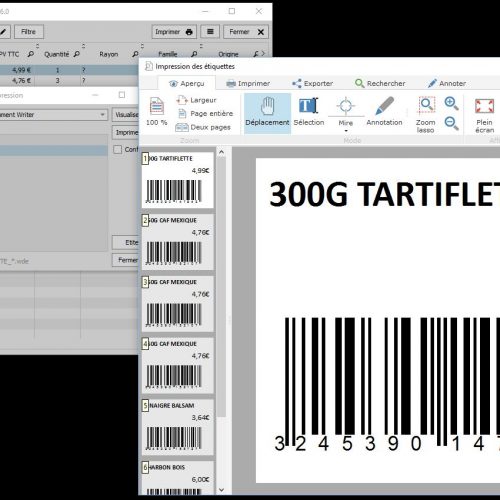Maximize the small impression dialog
Image resolution: width=500 pixels, height=500 pixels.
pyautogui.click(x=122, y=95)
